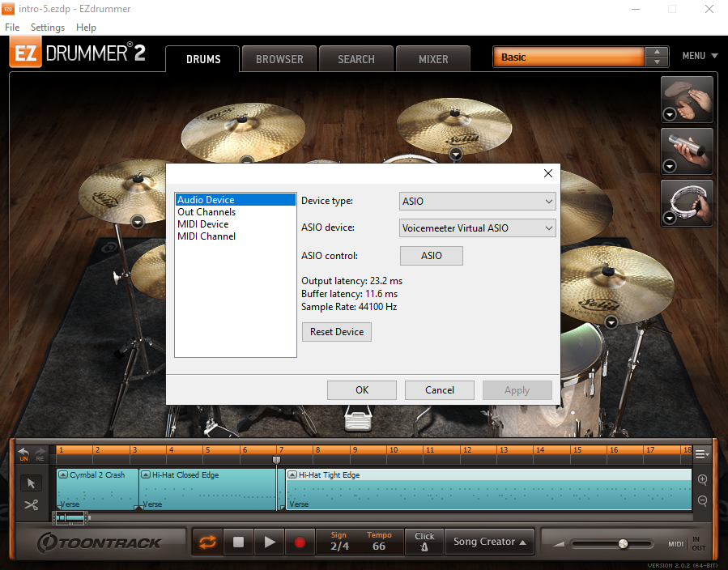Select the Hi-Hat Tight Edge block
Viewport: 728px width, 570px height.
pyautogui.click(x=489, y=490)
